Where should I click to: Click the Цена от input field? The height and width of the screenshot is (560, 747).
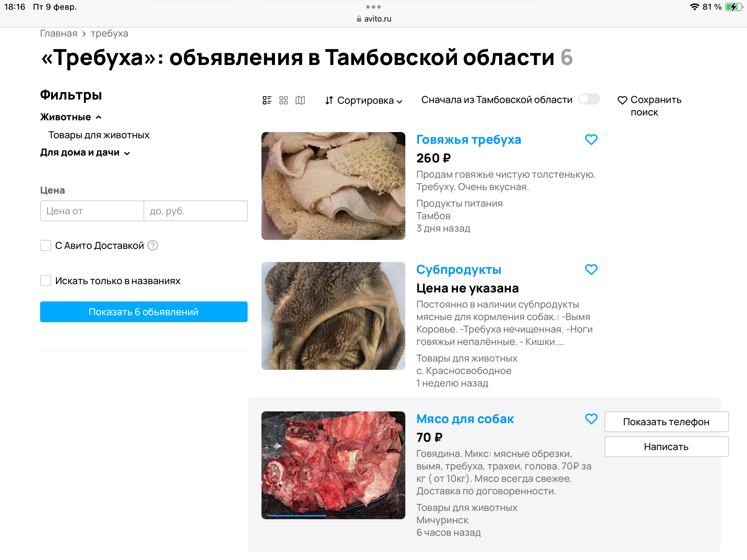[92, 211]
